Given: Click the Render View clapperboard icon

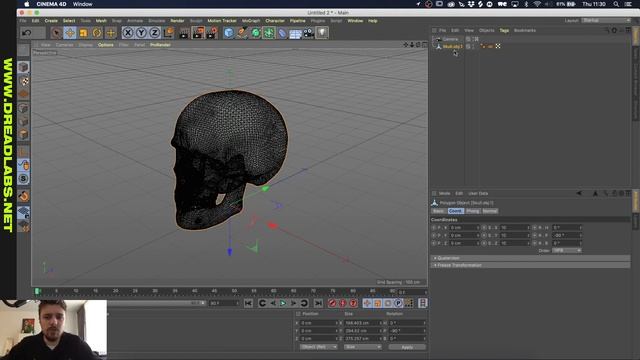Looking at the screenshot, I should (x=184, y=33).
